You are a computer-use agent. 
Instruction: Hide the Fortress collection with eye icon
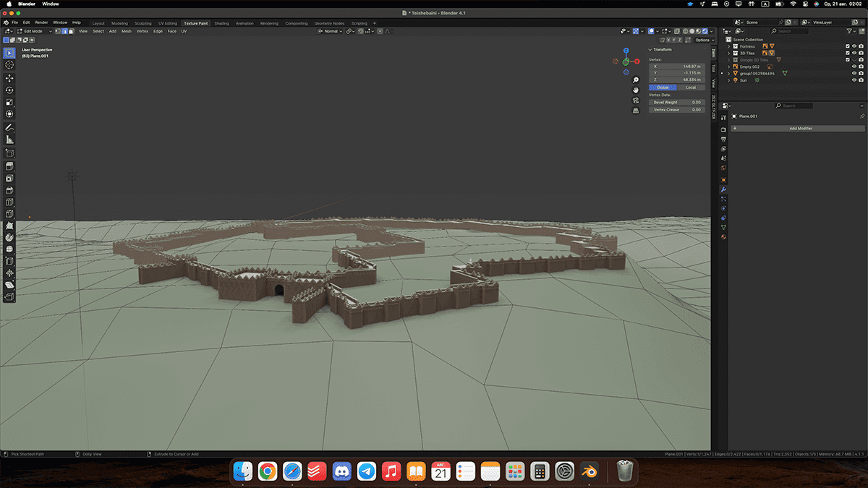pyautogui.click(x=854, y=46)
